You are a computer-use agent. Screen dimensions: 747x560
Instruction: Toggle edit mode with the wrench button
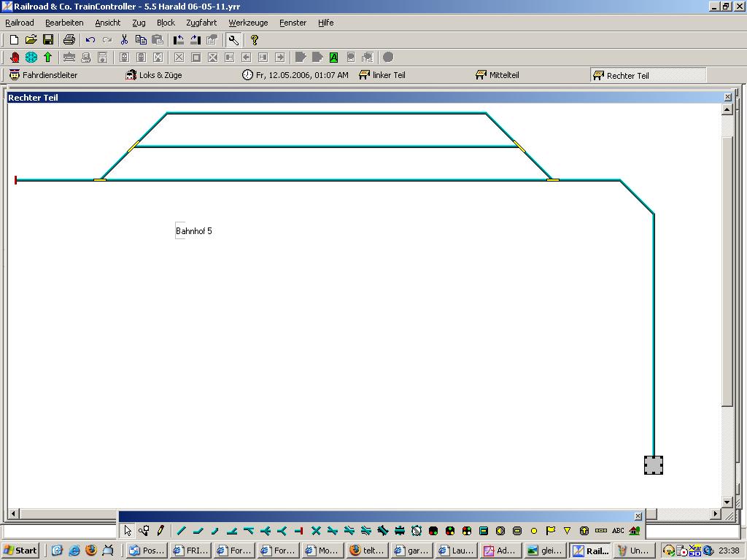coord(233,40)
